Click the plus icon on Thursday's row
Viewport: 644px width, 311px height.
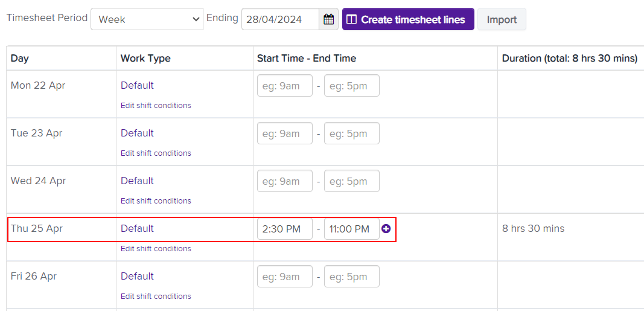[x=386, y=229]
